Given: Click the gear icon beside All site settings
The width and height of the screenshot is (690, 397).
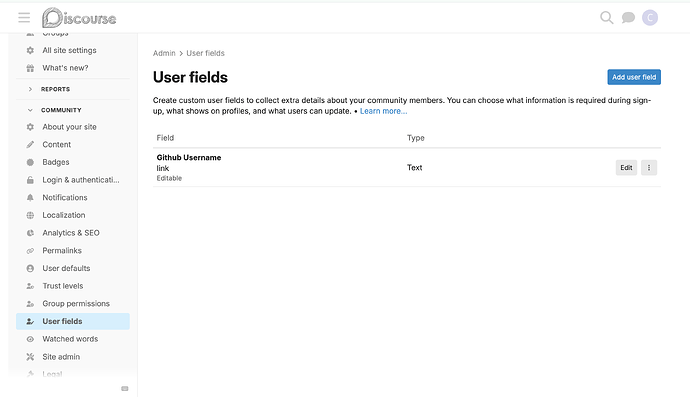Looking at the screenshot, I should (x=30, y=50).
